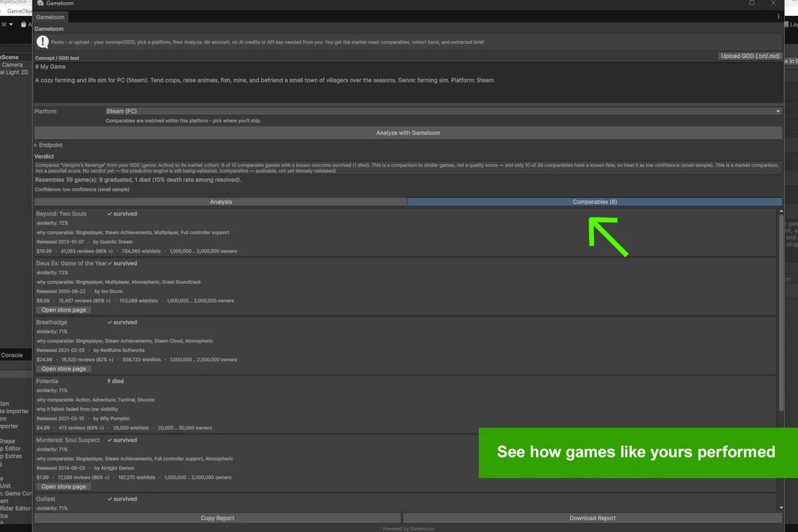Click the "# My Game" heading line
This screenshot has height=532, width=798.
(x=51, y=66)
